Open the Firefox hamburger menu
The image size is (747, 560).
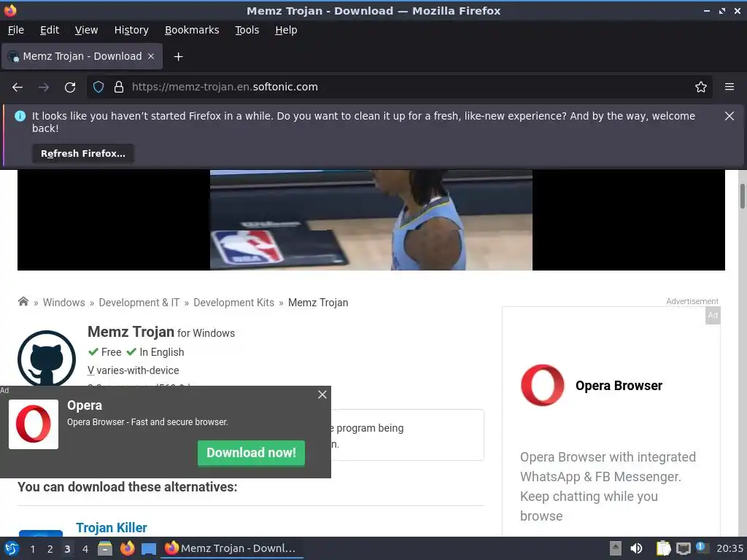coord(729,87)
